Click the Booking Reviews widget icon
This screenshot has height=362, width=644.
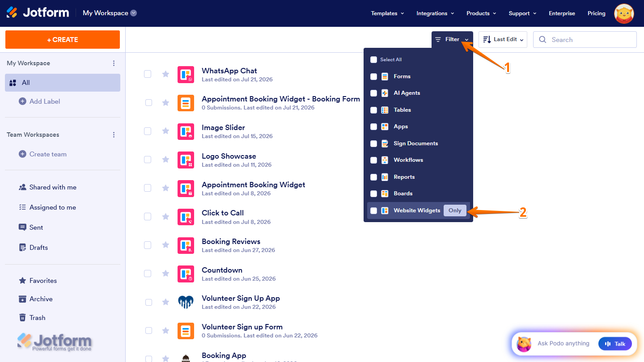[x=186, y=245]
